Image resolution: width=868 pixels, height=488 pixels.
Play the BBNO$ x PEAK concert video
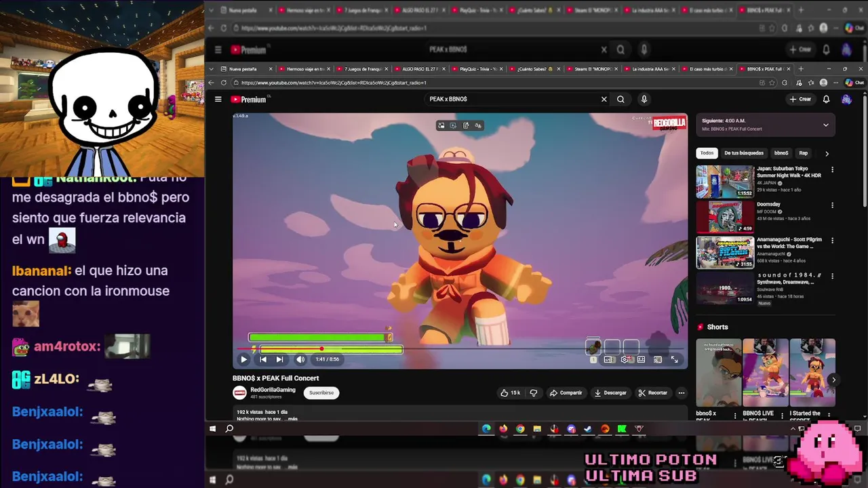click(x=243, y=359)
